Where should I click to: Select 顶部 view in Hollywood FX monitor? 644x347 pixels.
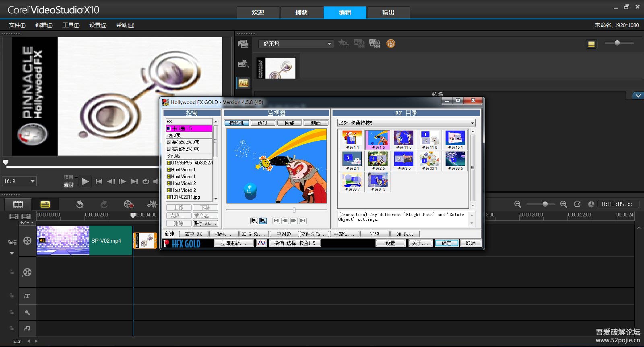click(x=289, y=123)
